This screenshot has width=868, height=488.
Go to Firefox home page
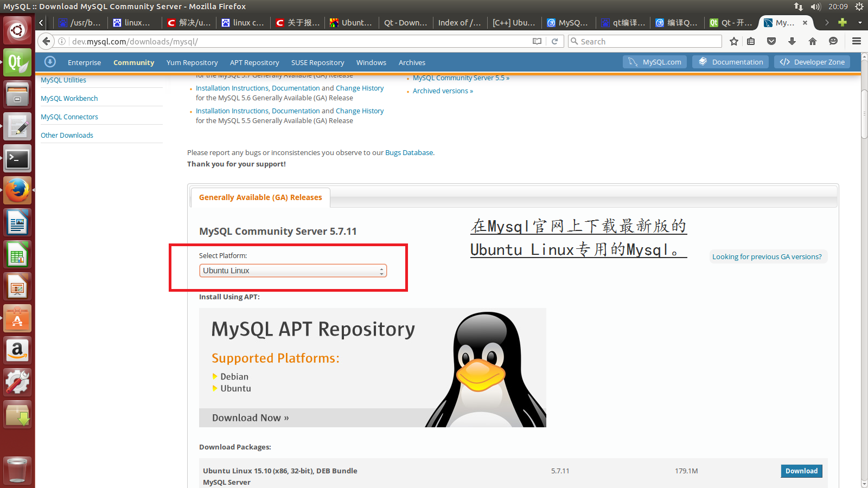813,41
